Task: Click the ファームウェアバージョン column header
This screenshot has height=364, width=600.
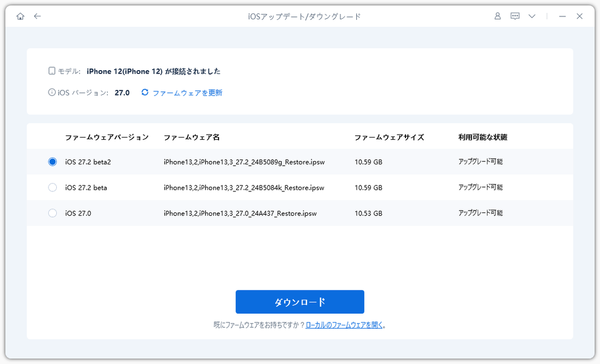Action: (x=107, y=138)
